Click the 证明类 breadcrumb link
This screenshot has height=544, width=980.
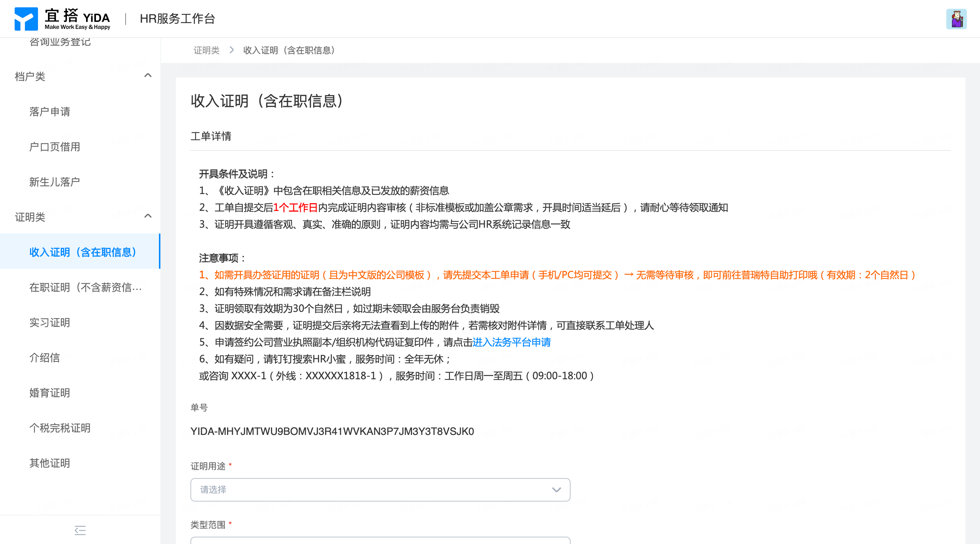tap(206, 50)
